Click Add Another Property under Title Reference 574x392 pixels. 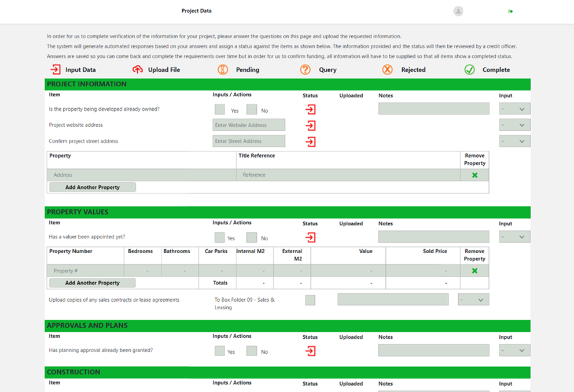(93, 187)
